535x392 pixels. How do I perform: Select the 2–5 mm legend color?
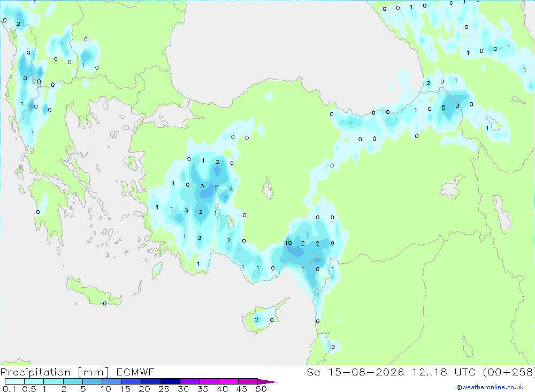pyautogui.click(x=73, y=381)
